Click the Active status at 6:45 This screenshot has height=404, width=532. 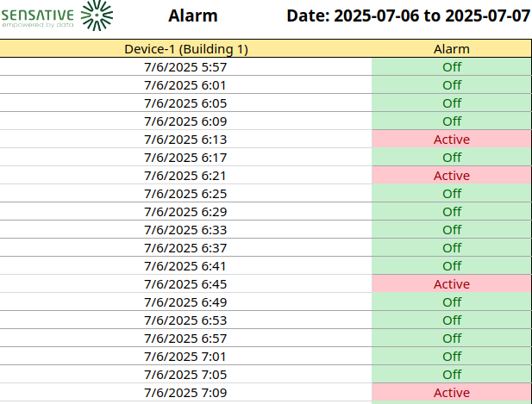click(x=451, y=283)
